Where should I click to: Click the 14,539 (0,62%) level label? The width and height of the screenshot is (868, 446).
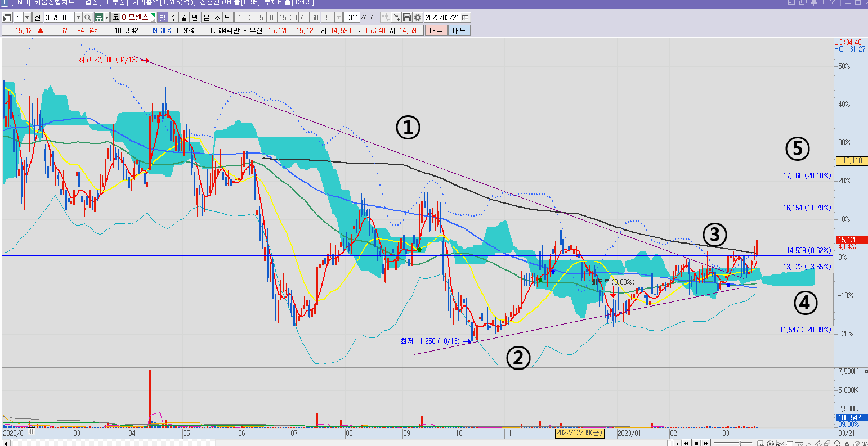click(809, 250)
